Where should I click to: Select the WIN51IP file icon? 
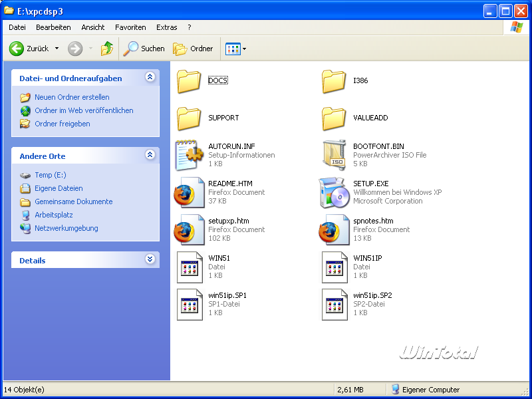tap(334, 267)
